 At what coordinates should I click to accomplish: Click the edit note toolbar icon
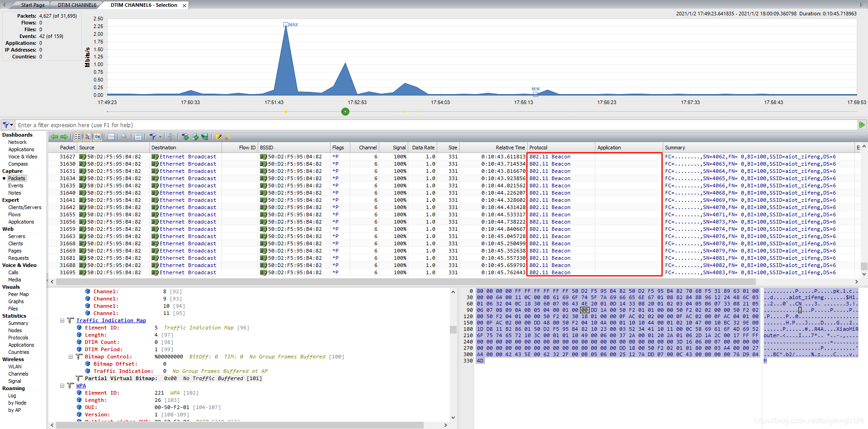(x=218, y=137)
